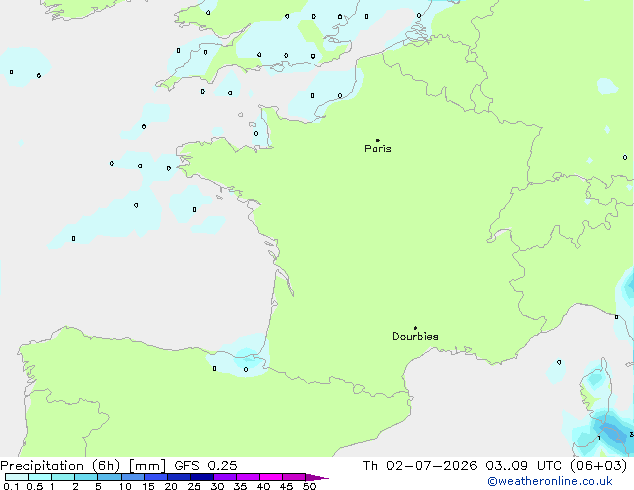Viewport: 634px width, 490px height.
Task: Click the '(06+03)' forecast run text
Action: pos(599,466)
